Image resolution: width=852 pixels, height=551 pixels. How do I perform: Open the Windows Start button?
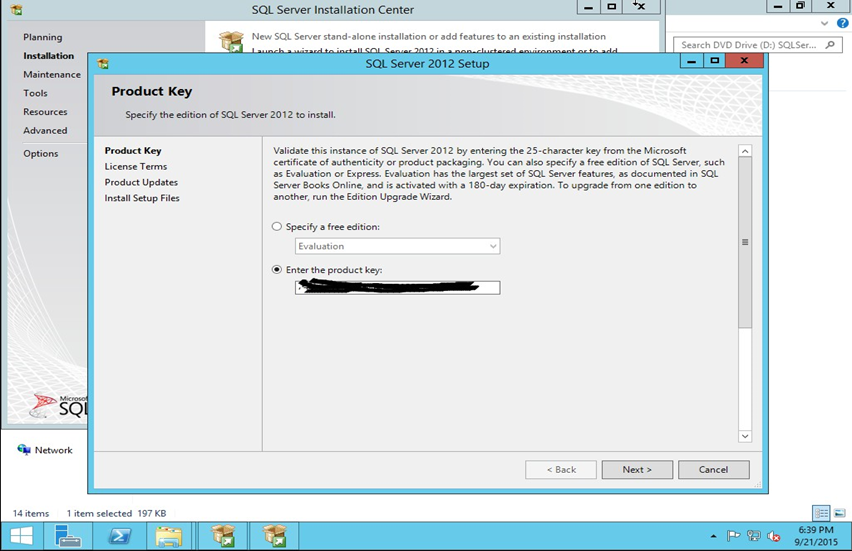point(21,536)
